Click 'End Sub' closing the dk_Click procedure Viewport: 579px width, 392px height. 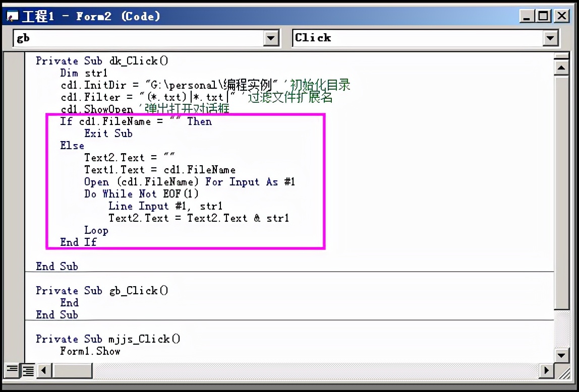click(x=57, y=266)
